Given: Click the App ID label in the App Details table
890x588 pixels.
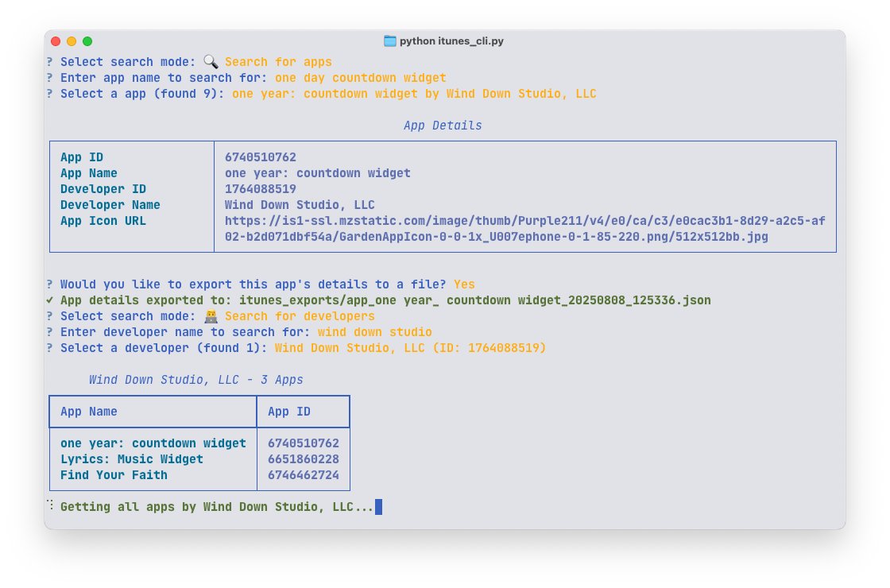Looking at the screenshot, I should [82, 157].
